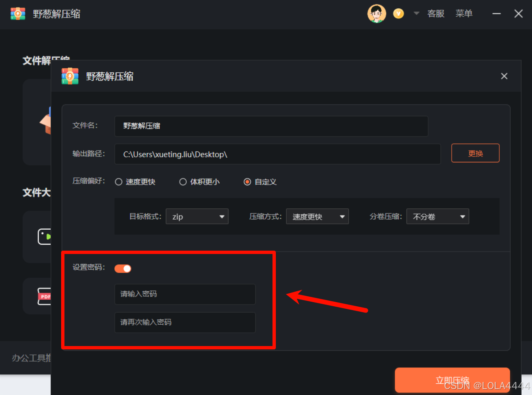Click the 野葱解压缩 logo in main title bar

coord(18,14)
